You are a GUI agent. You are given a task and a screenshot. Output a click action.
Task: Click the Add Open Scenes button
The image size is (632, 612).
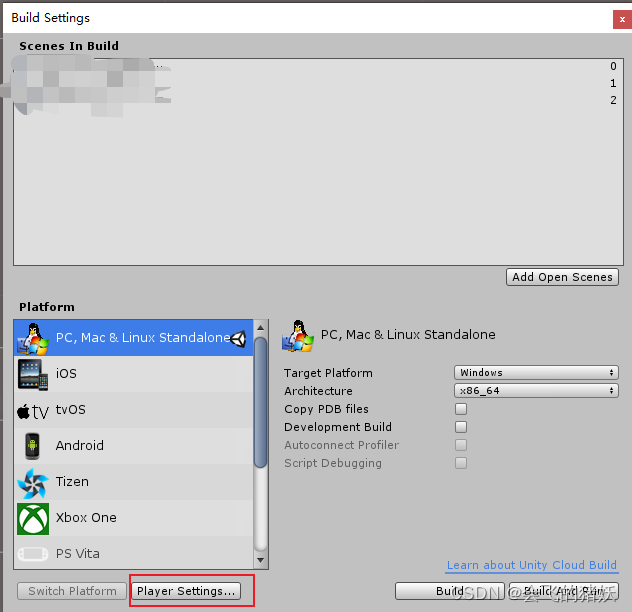tap(562, 277)
